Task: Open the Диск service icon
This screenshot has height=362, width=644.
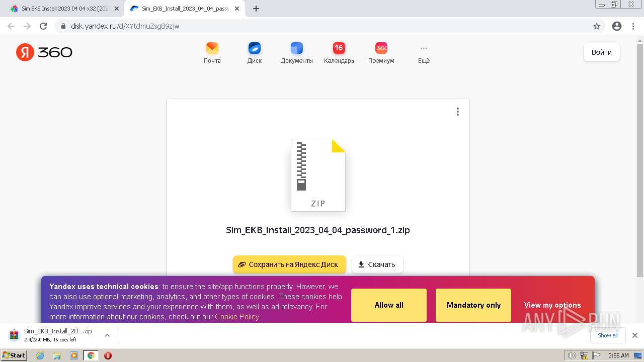Action: click(x=255, y=53)
